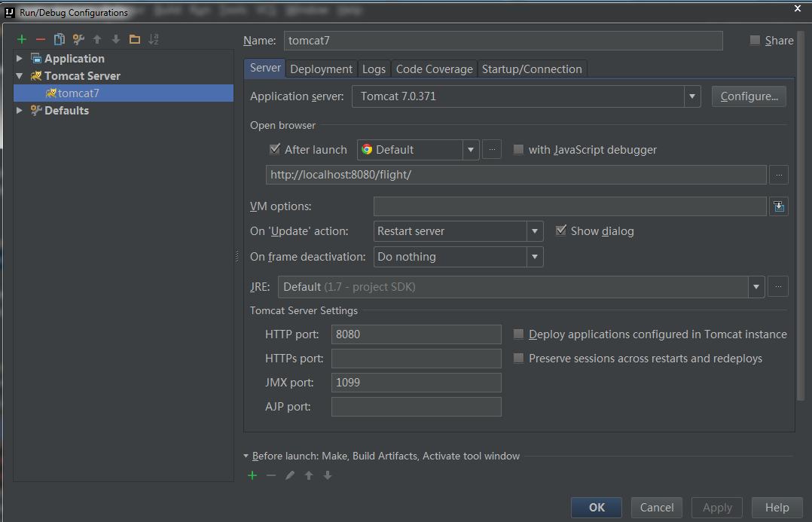Open Help for this dialog

click(777, 508)
